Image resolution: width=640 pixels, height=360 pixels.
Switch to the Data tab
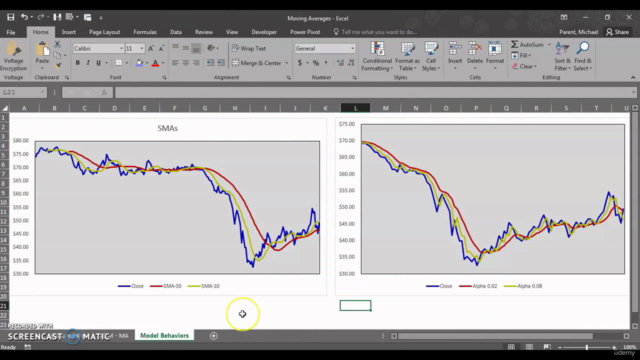pyautogui.click(x=176, y=32)
